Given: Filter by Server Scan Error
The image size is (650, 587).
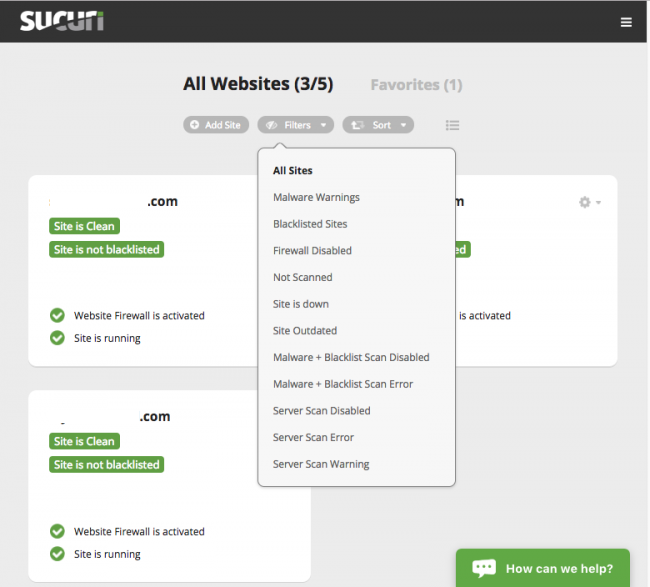Looking at the screenshot, I should [x=313, y=437].
